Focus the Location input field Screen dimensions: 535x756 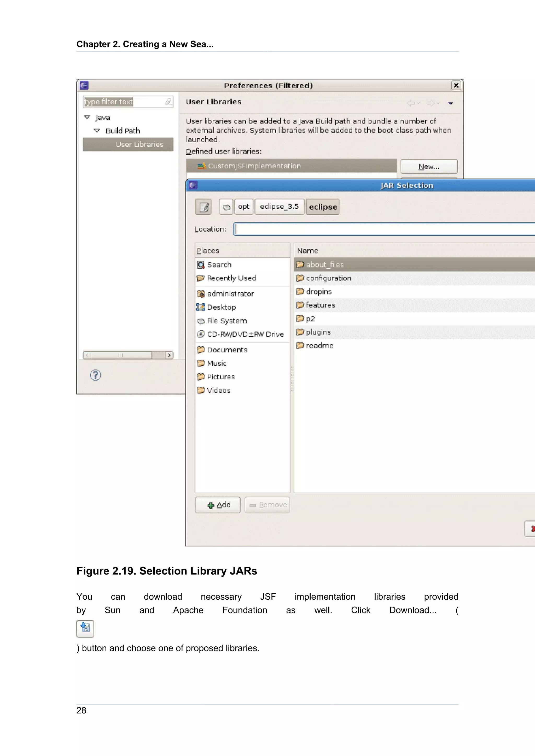(384, 229)
